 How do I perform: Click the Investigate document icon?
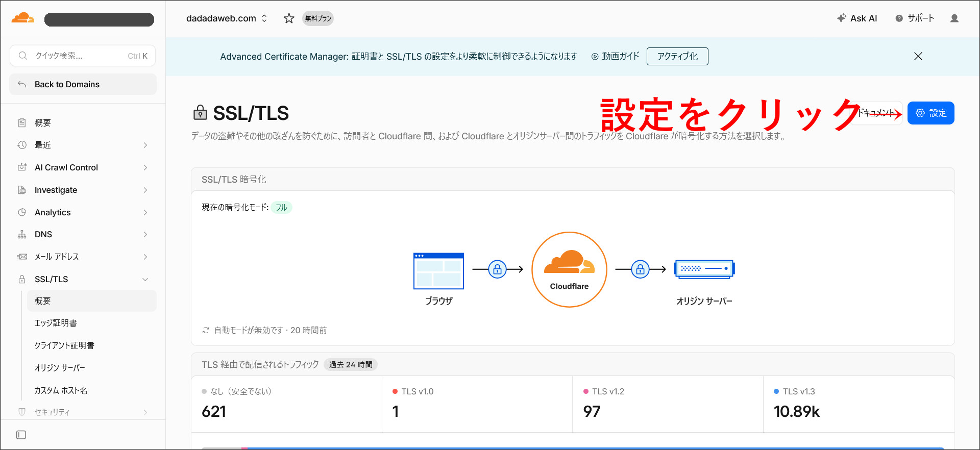[22, 190]
